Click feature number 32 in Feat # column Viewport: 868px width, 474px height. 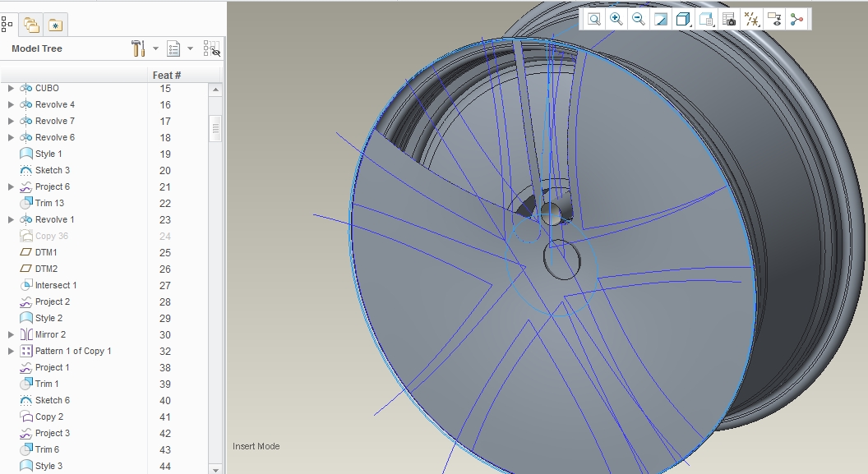pyautogui.click(x=165, y=352)
